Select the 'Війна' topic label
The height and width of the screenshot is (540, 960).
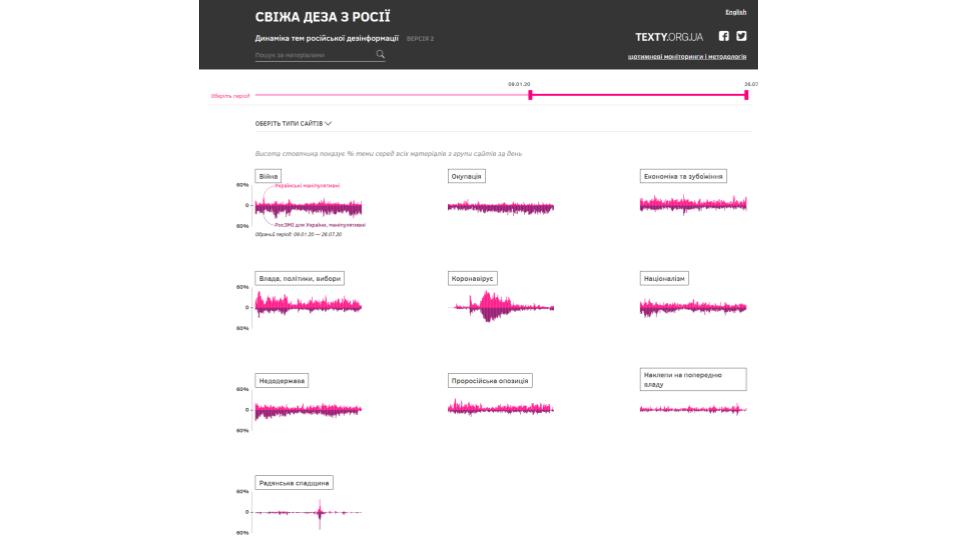coord(268,176)
